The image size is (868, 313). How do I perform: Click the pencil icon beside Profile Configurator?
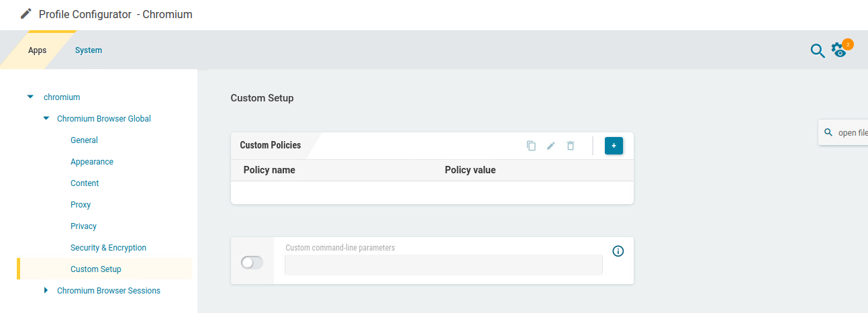click(26, 14)
